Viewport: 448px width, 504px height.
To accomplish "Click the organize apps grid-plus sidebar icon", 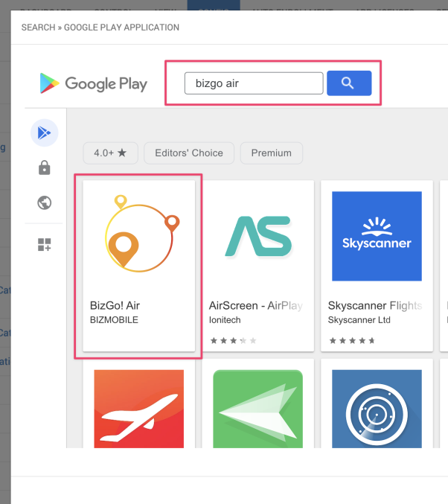I will [44, 245].
